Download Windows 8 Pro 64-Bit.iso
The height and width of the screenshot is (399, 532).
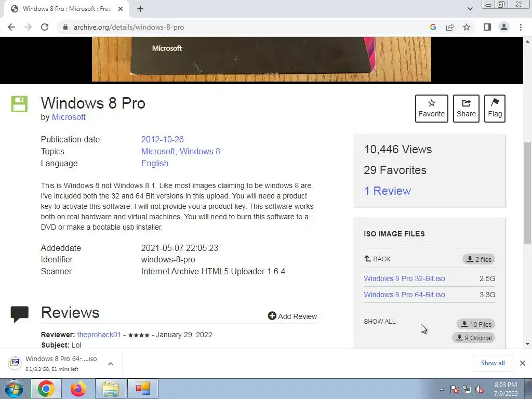tap(404, 295)
